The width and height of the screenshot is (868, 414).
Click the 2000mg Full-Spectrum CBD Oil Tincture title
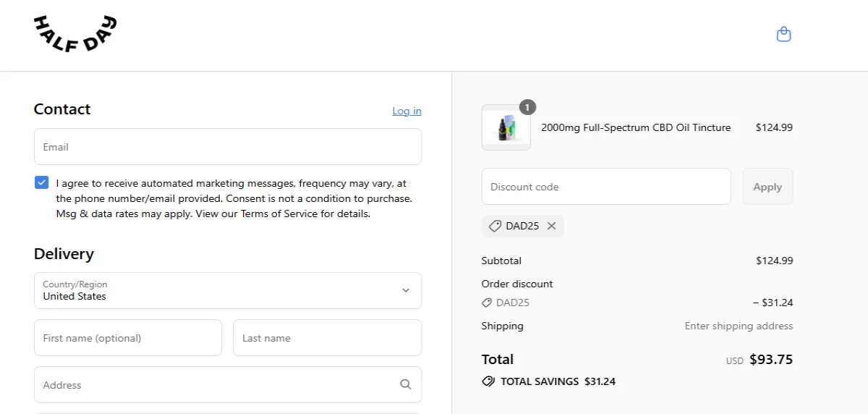coord(636,127)
